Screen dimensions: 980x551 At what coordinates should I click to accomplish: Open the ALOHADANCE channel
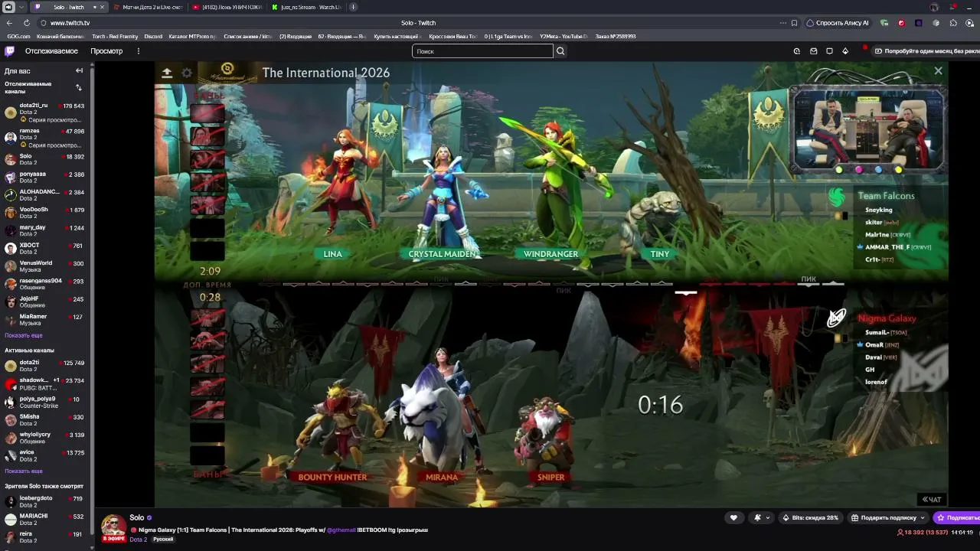(44, 195)
